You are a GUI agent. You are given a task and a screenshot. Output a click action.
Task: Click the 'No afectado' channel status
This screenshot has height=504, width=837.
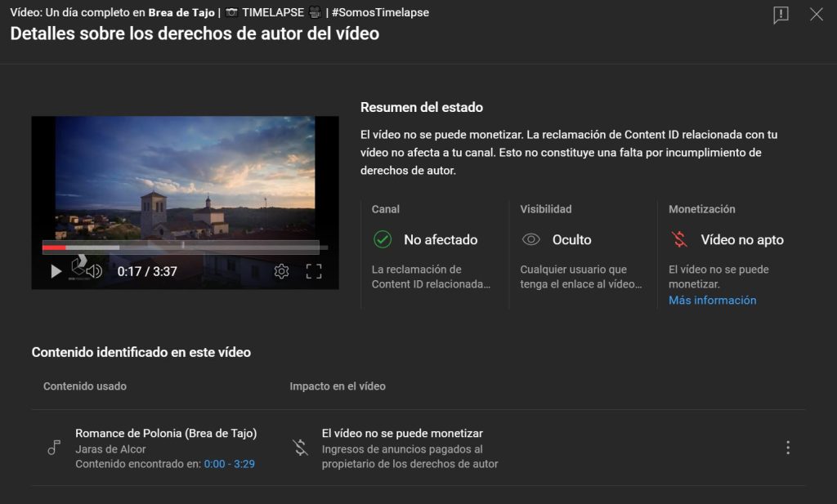pyautogui.click(x=441, y=239)
